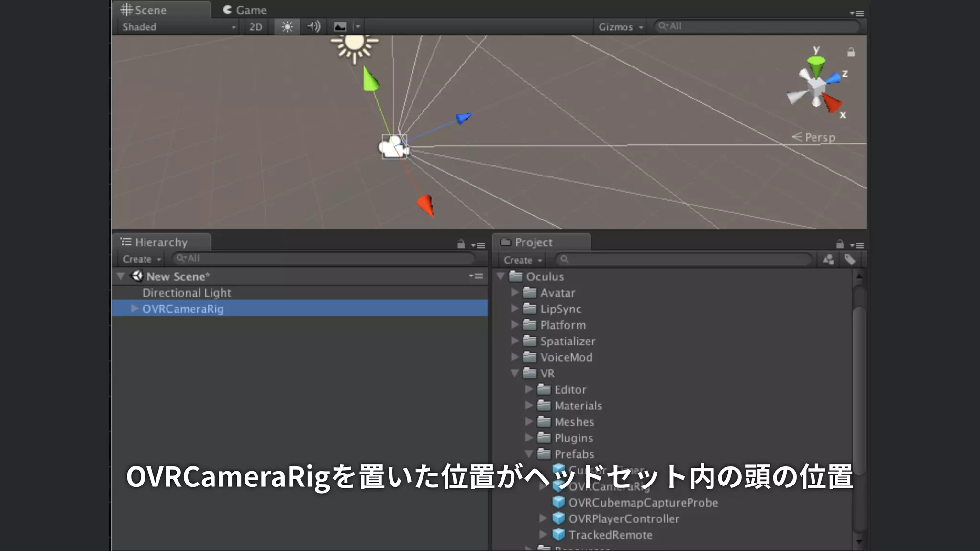The height and width of the screenshot is (551, 980).
Task: Expand OVRPlayerController prefab
Action: point(543,518)
